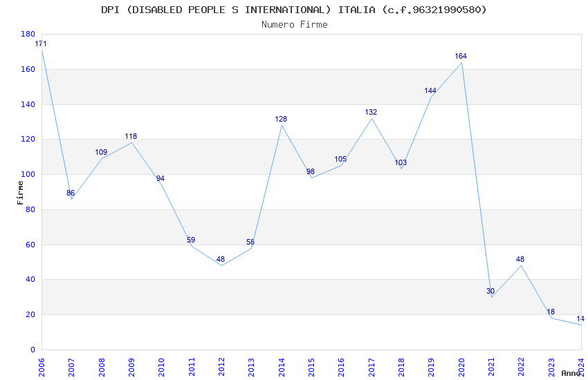This screenshot has width=588, height=380.
Task: Click x-axis year 2016
Action: tap(341, 368)
